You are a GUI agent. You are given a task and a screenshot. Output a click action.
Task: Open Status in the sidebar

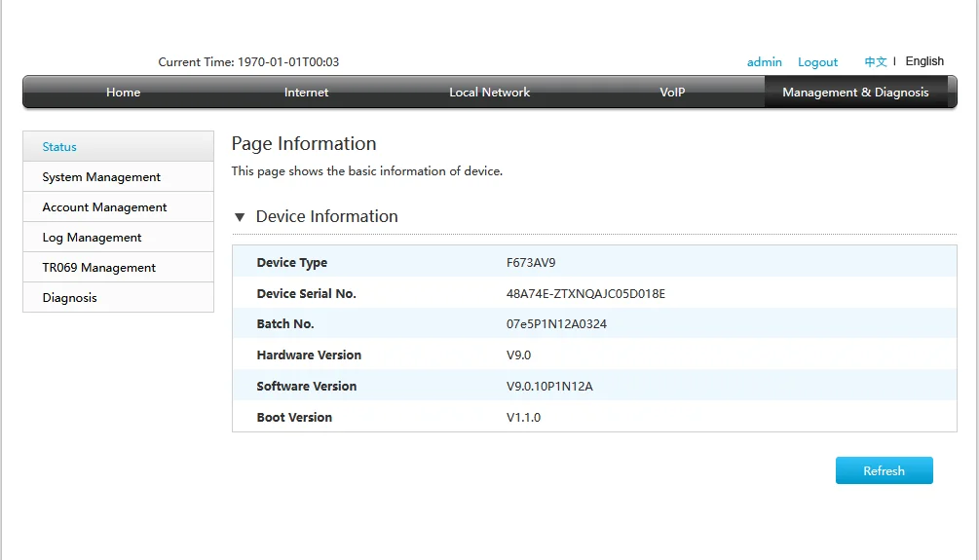click(x=59, y=147)
